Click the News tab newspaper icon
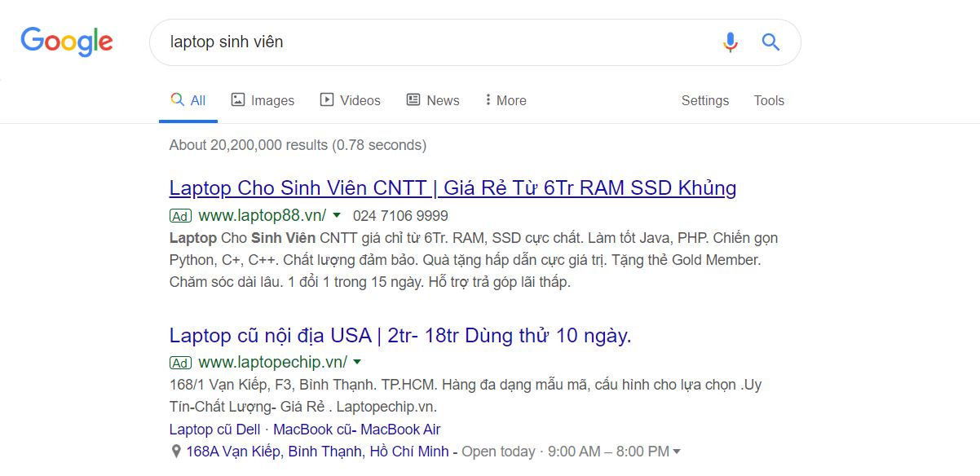 pyautogui.click(x=413, y=99)
